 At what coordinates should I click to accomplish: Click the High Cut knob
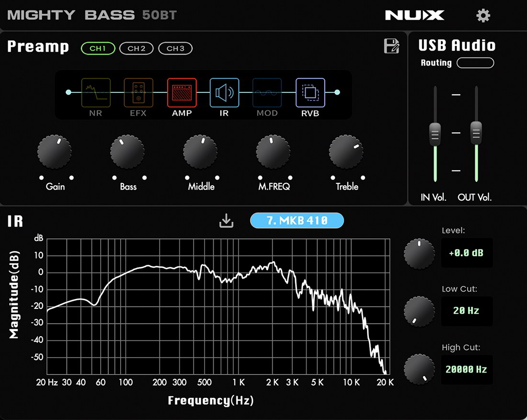click(x=419, y=369)
